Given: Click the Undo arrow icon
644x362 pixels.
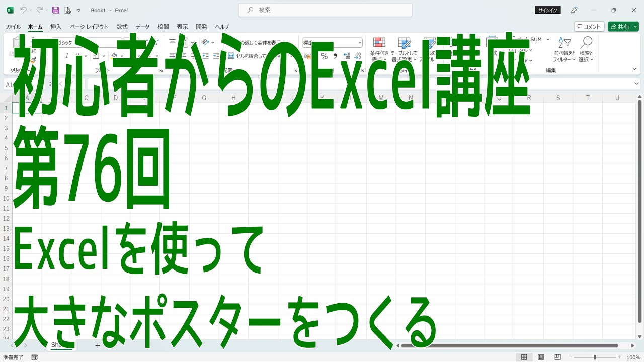Looking at the screenshot, I should pyautogui.click(x=23, y=10).
